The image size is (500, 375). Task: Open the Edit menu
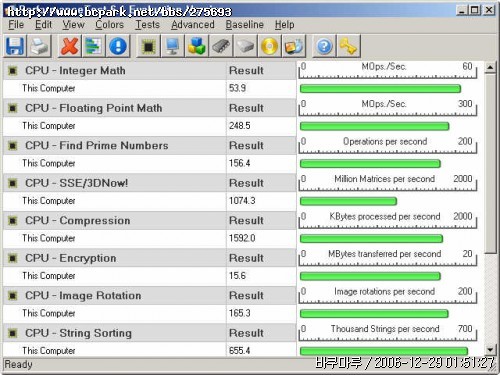click(43, 25)
